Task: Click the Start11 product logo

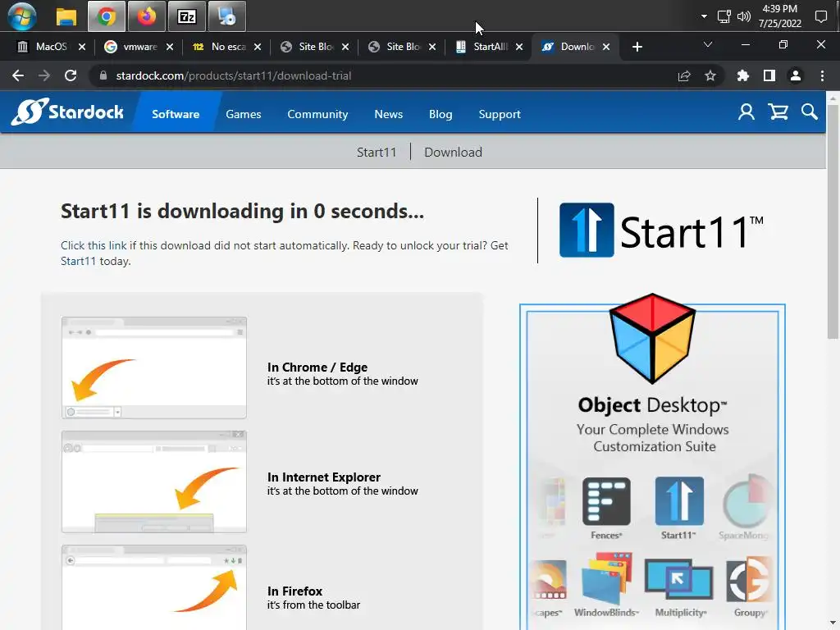Action: [661, 231]
